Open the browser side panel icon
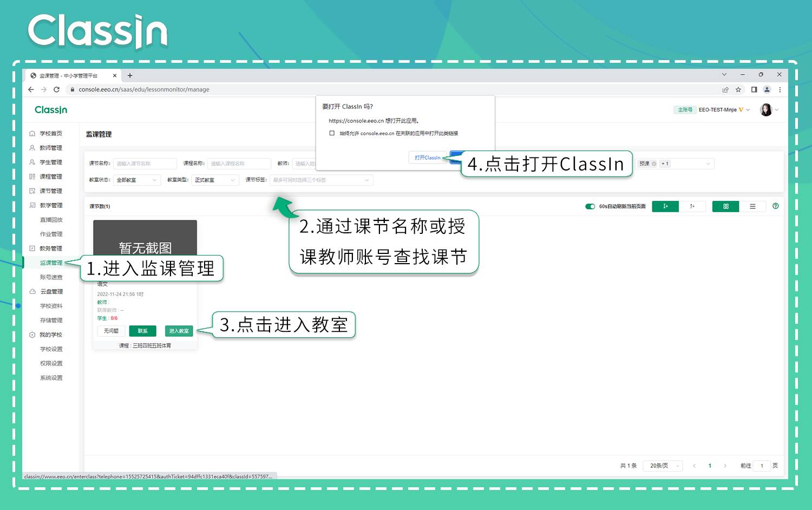Screen dimensions: 812x510 click(754, 89)
